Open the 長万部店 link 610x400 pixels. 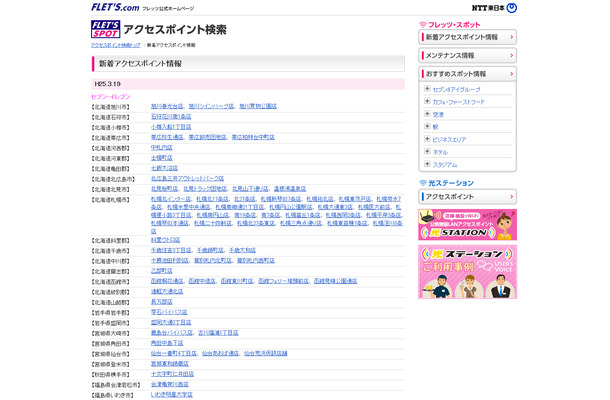pos(161,302)
